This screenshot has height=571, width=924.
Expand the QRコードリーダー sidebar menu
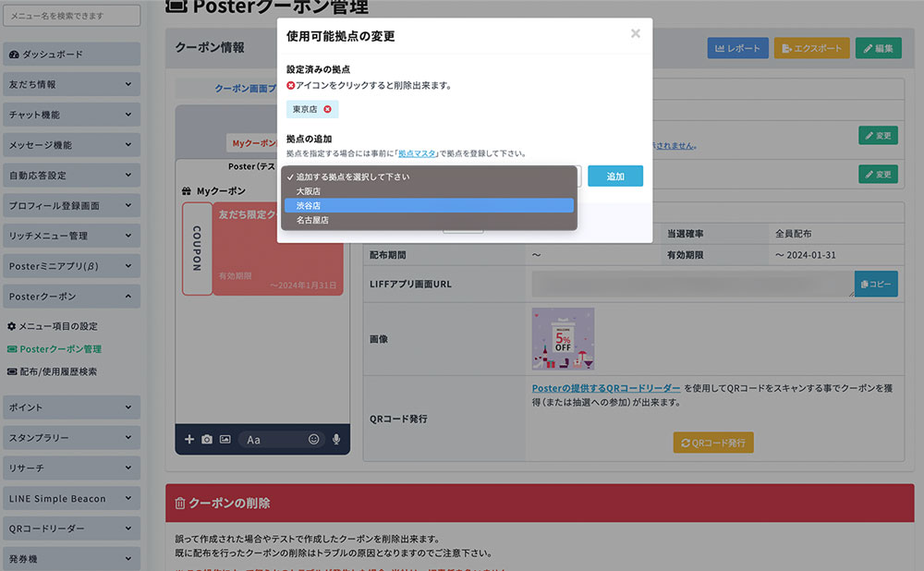(71, 528)
